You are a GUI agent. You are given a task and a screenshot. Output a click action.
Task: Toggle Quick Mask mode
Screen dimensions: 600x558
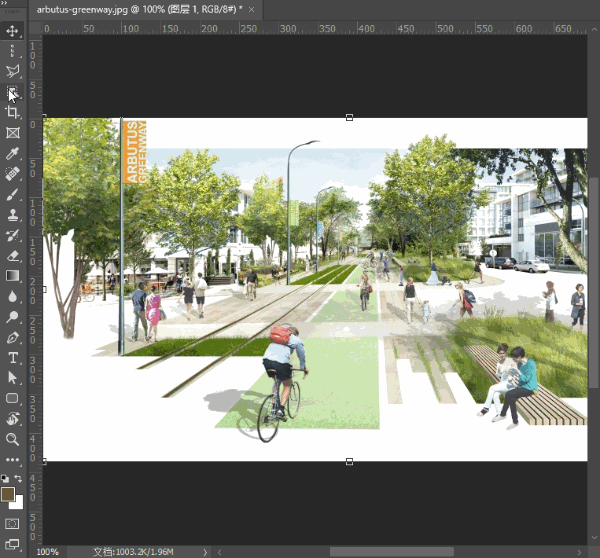[x=12, y=524]
